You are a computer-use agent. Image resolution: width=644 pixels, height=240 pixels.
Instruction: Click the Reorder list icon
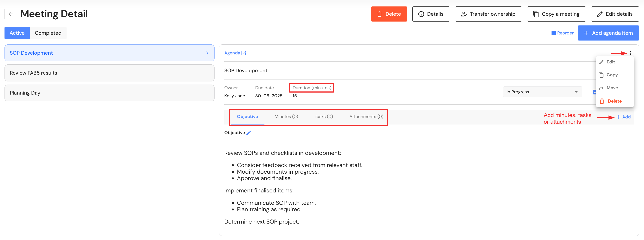point(554,33)
